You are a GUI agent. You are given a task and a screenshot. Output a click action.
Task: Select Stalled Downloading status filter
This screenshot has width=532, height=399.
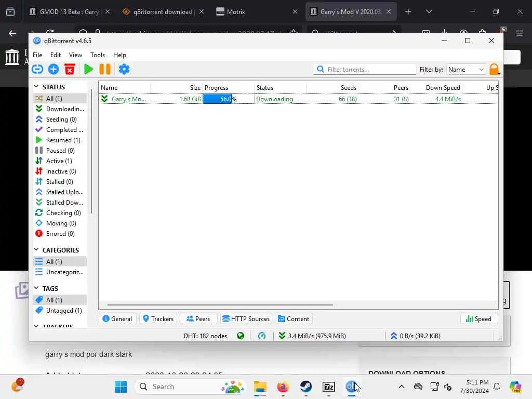coord(60,203)
